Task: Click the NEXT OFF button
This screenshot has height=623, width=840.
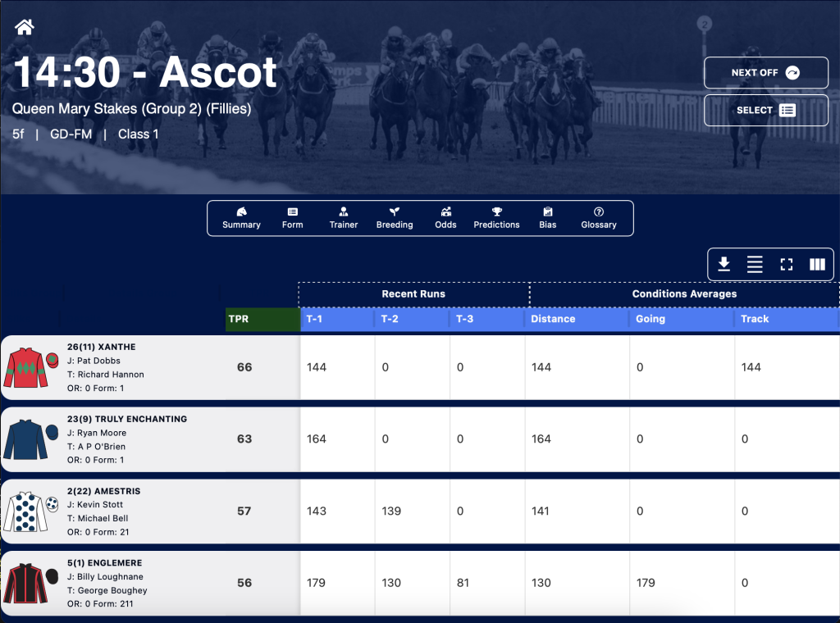Action: (766, 72)
